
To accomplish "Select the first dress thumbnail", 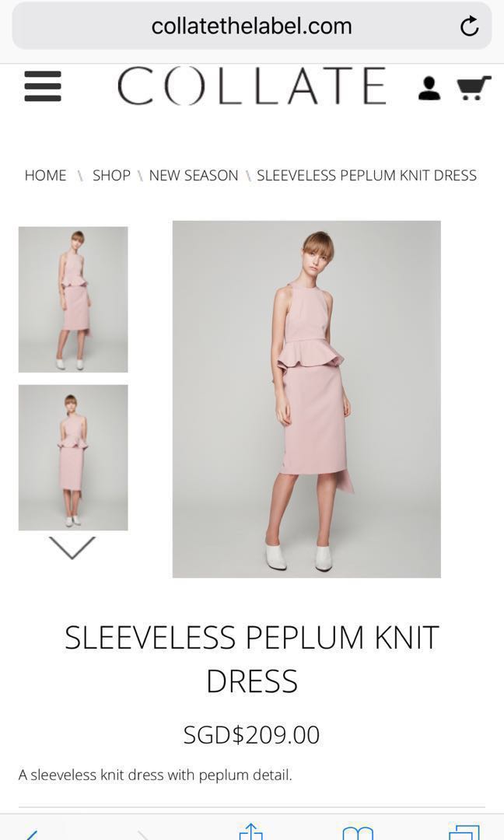I will pos(73,299).
